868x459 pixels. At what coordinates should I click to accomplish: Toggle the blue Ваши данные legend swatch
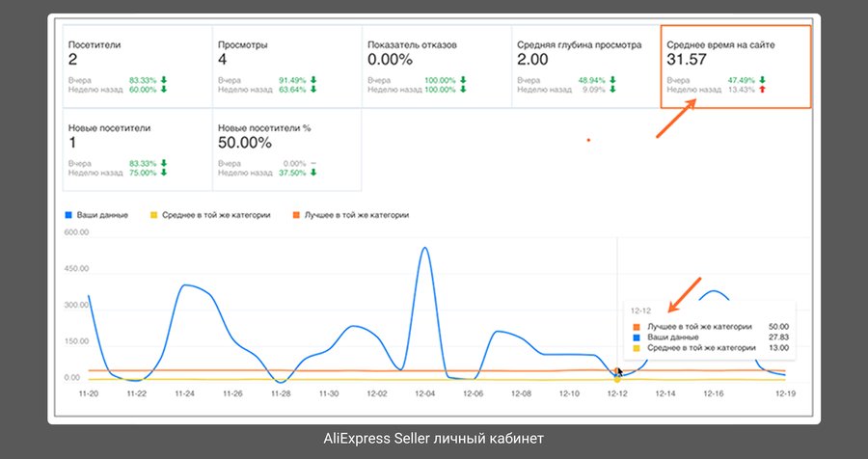click(68, 215)
